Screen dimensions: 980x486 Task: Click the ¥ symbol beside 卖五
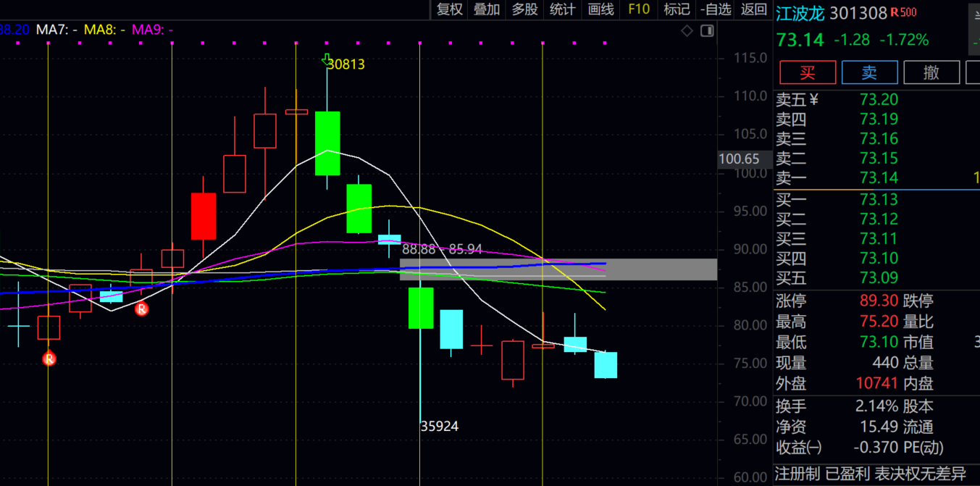point(813,100)
